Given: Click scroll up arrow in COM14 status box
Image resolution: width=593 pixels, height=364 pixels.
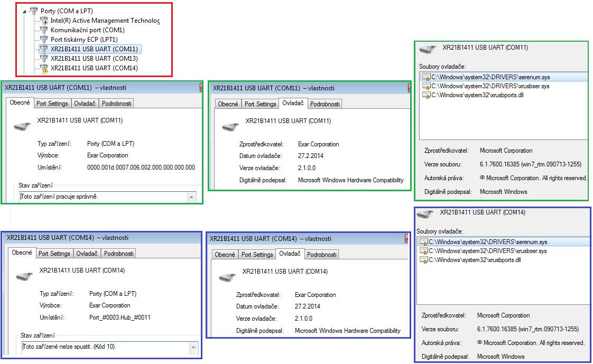Looking at the screenshot, I should click(193, 347).
